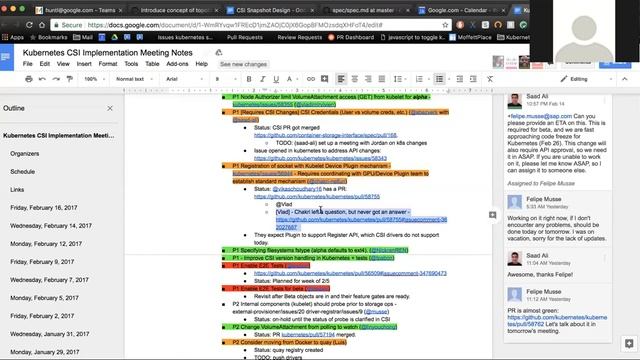Open the Docs home icon

[7, 57]
